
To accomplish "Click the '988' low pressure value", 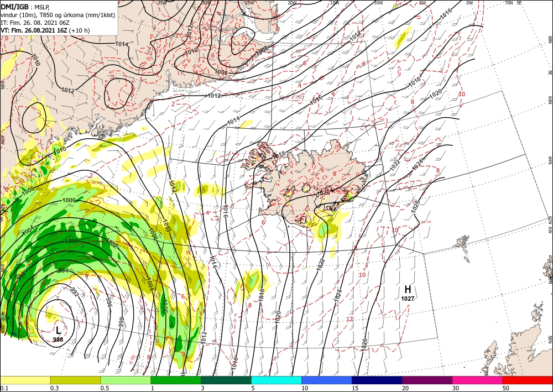I will (58, 339).
